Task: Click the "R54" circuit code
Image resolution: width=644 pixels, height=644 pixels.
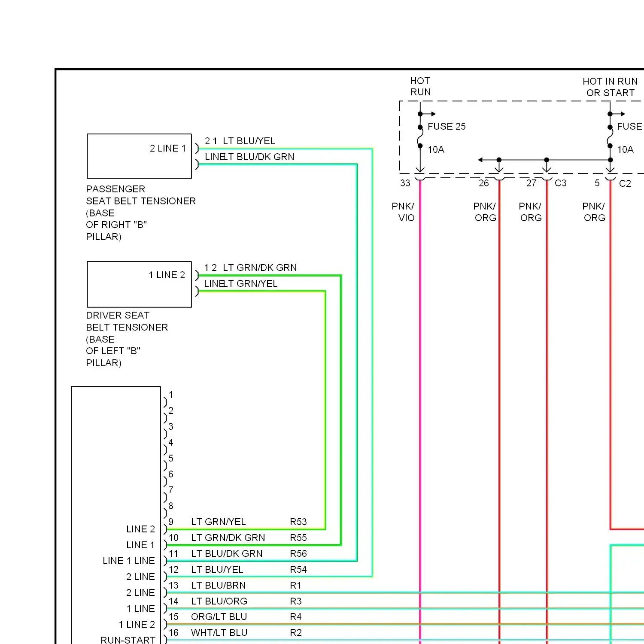Action: click(x=298, y=569)
